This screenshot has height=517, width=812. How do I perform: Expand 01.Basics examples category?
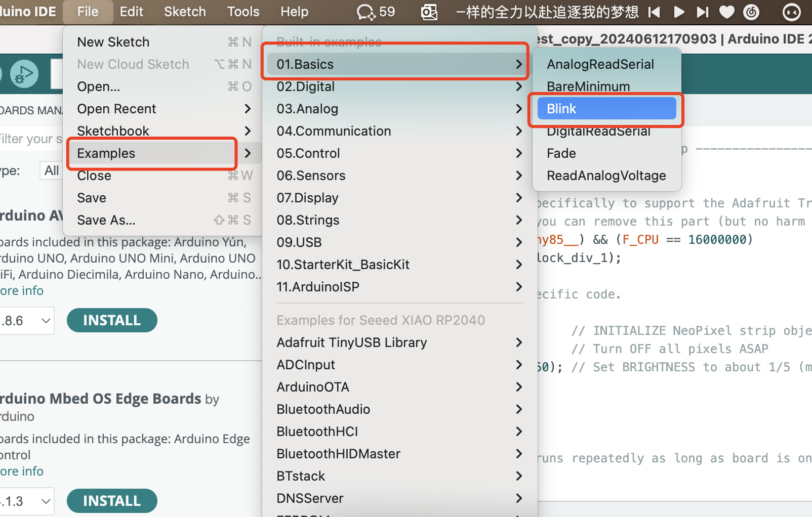point(399,64)
